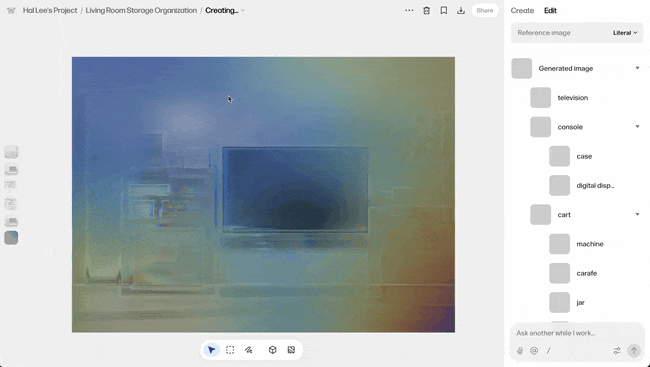Open the third history thumbnail on left sidebar
This screenshot has width=650, height=367.
point(11,185)
